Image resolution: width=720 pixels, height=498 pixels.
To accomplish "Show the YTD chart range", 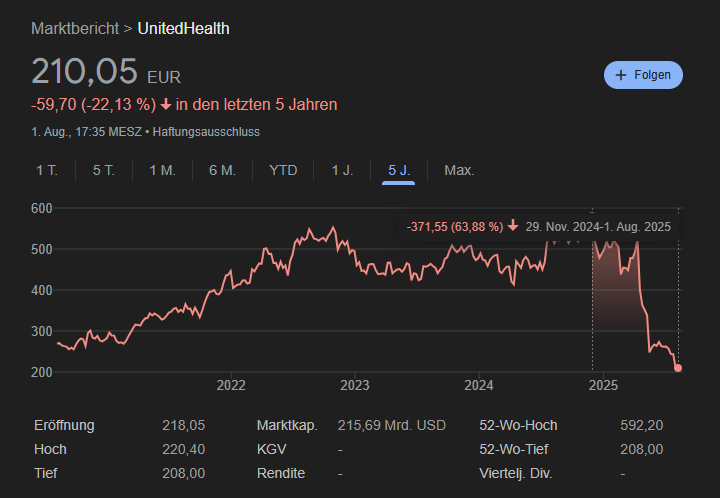I will coord(283,170).
